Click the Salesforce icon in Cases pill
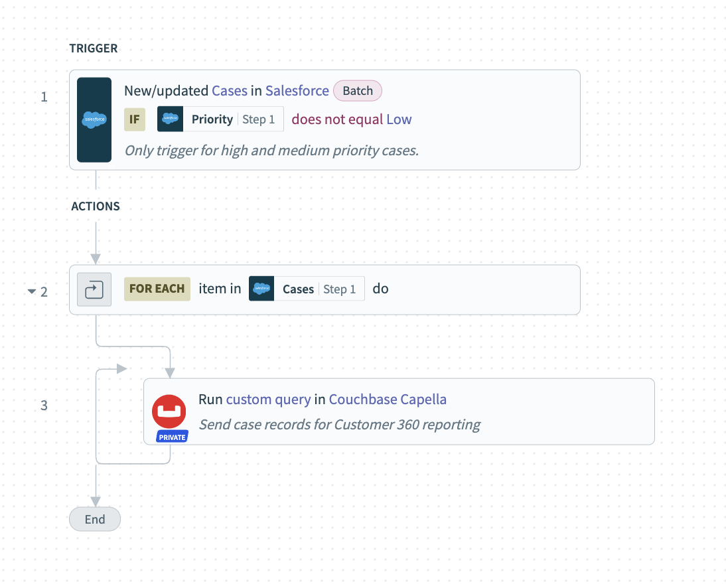The width and height of the screenshot is (726, 588). point(261,289)
